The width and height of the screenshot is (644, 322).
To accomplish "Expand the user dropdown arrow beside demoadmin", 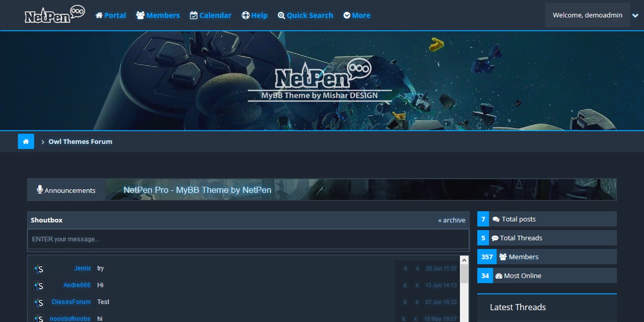I will tap(635, 15).
